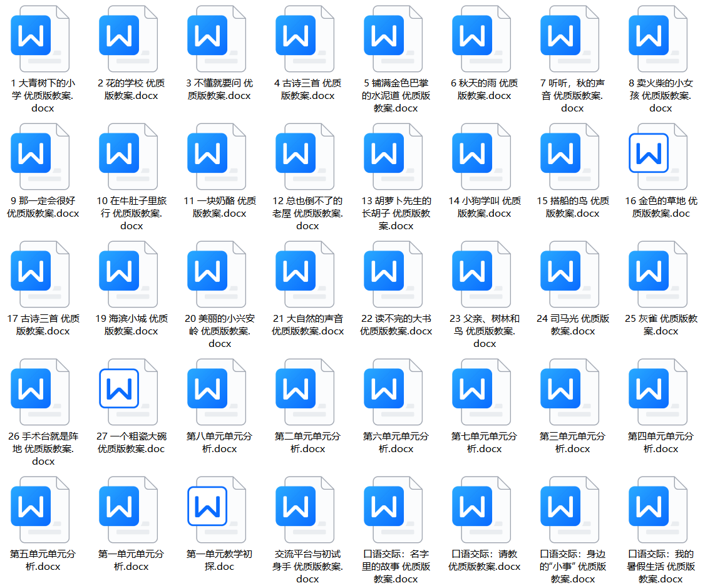The image size is (705, 588).
Task: Click the '24 司马光' file icon
Action: tap(570, 274)
